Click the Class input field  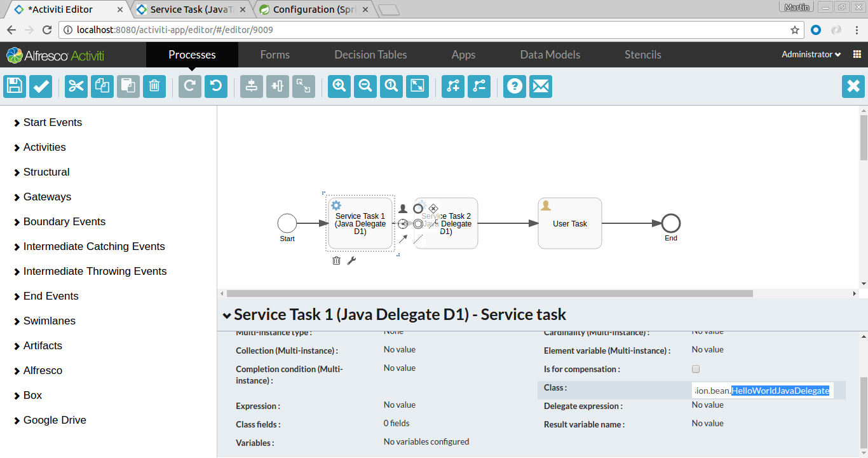click(762, 391)
